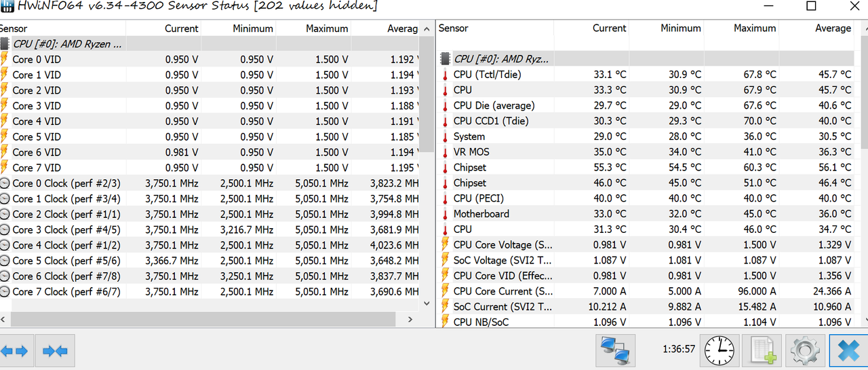Maximize the HWiNFO64 sensor window
This screenshot has width=868, height=370.
pyautogui.click(x=811, y=6)
